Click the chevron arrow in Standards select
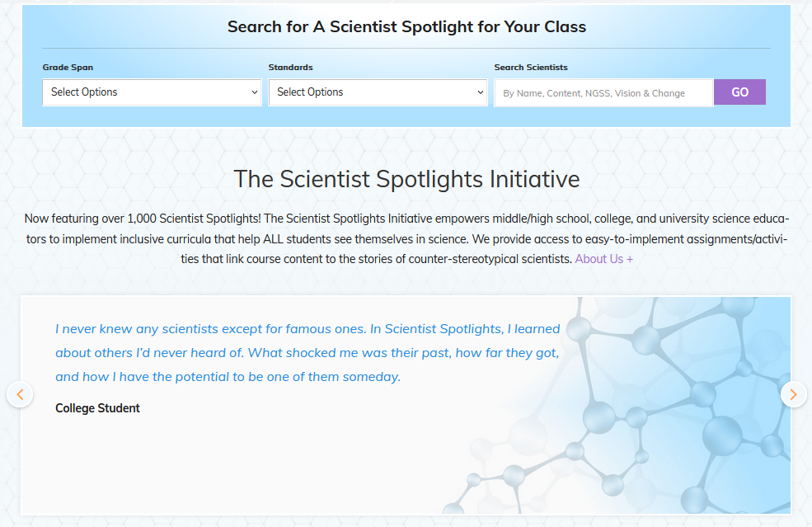 [x=481, y=92]
